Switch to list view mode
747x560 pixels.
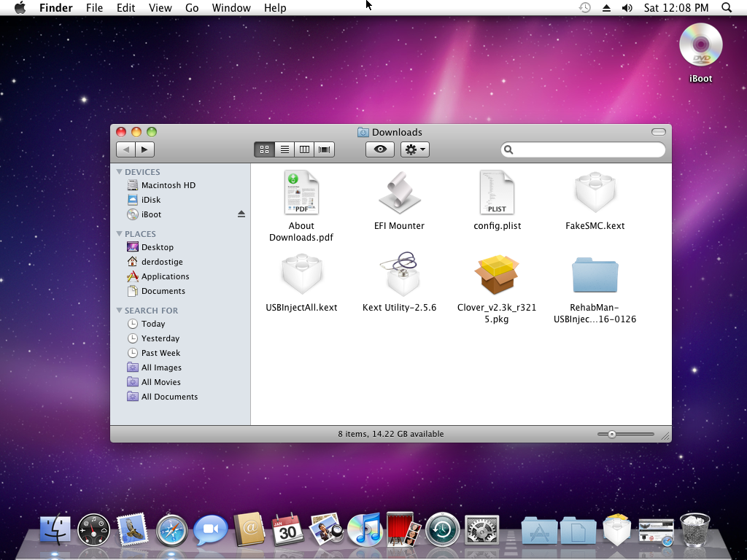point(285,149)
